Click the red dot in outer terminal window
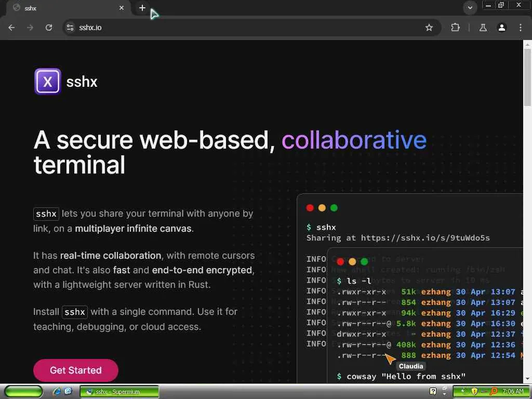The width and height of the screenshot is (532, 399). coord(310,208)
